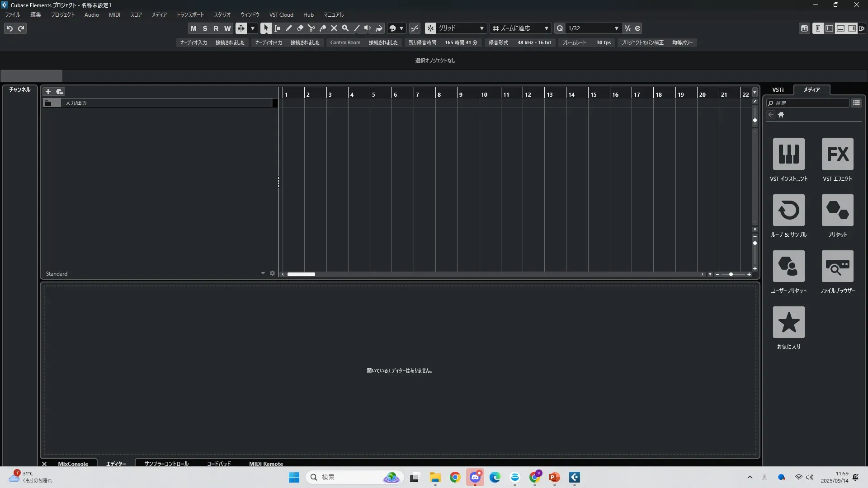868x488 pixels.
Task: Open VST Instruments media tile
Action: point(788,155)
